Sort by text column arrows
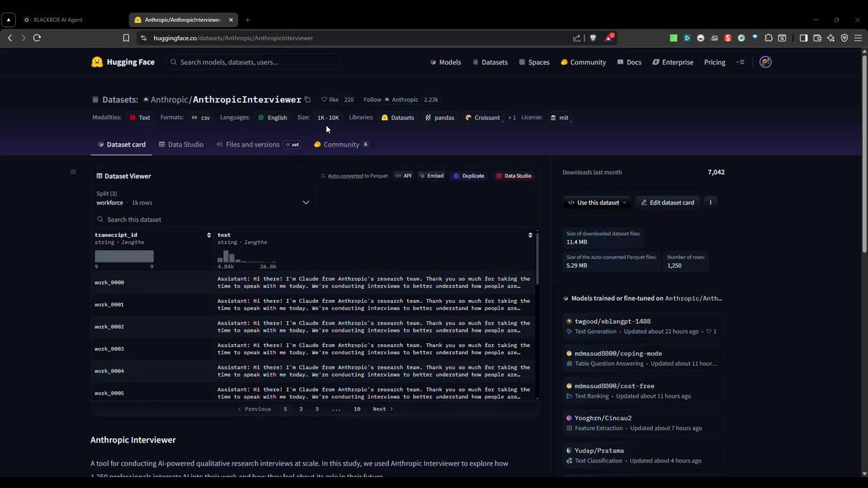The width and height of the screenshot is (868, 488). [x=530, y=235]
